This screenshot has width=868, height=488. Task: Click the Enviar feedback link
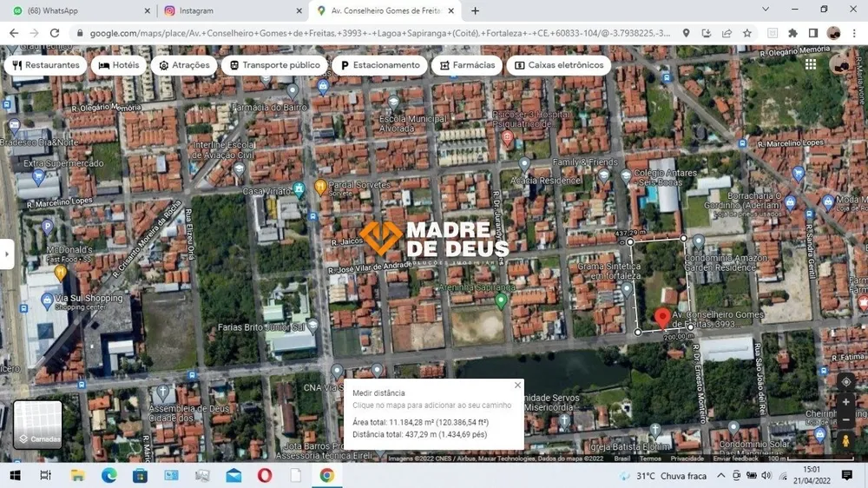point(736,458)
